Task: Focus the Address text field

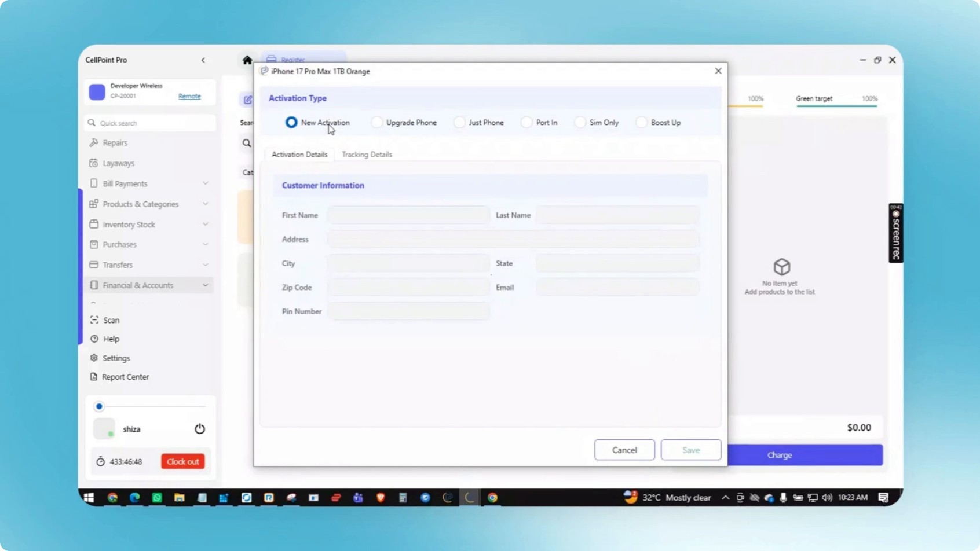Action: click(513, 239)
